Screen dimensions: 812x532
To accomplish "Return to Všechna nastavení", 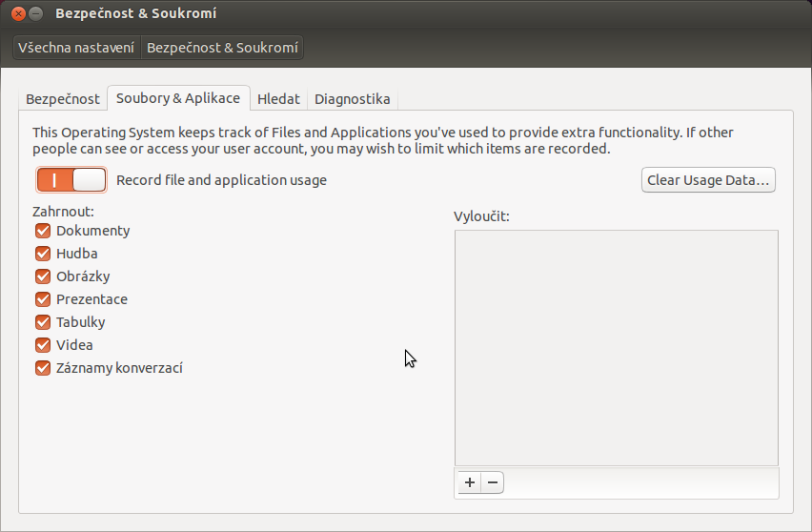I will [x=76, y=47].
